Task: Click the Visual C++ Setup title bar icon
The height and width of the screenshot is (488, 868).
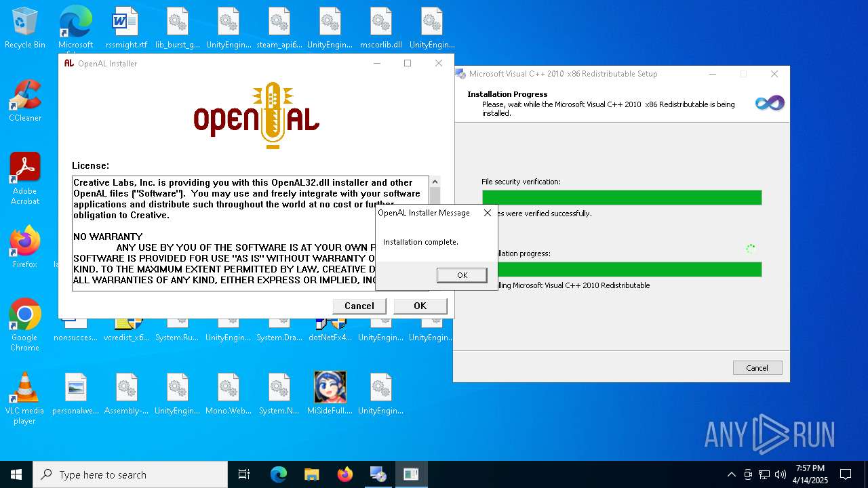Action: pyautogui.click(x=460, y=74)
